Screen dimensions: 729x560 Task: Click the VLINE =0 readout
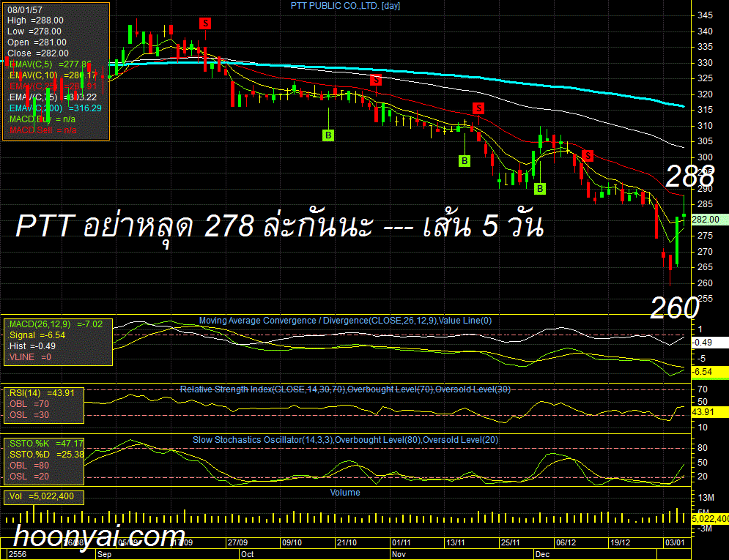[30, 357]
